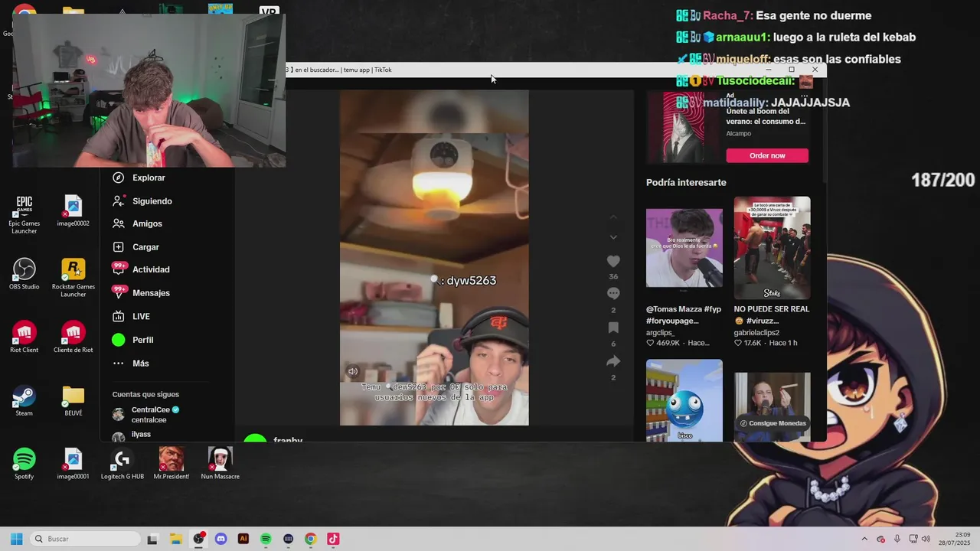Click the playing TikTok video
This screenshot has width=980, height=551.
[434, 258]
